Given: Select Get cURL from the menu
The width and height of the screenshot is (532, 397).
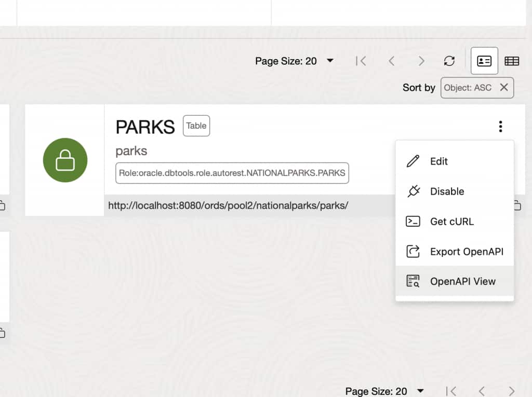Looking at the screenshot, I should (x=451, y=222).
